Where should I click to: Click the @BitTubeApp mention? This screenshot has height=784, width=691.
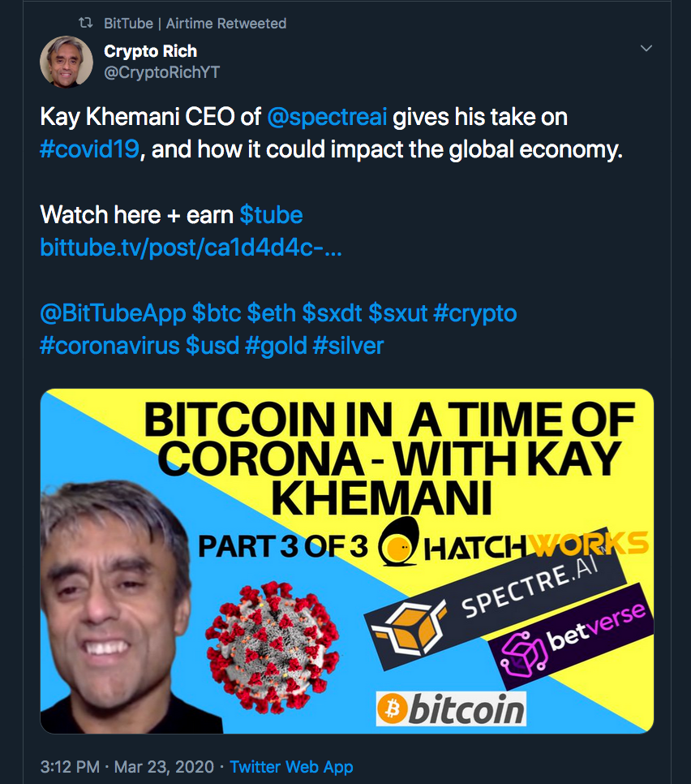pos(113,313)
